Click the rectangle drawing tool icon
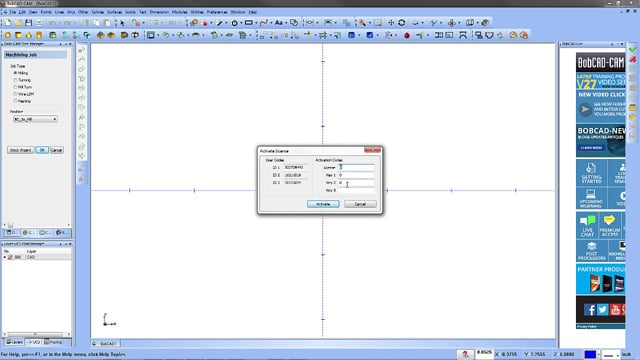The height and width of the screenshot is (360, 640). pyautogui.click(x=249, y=23)
